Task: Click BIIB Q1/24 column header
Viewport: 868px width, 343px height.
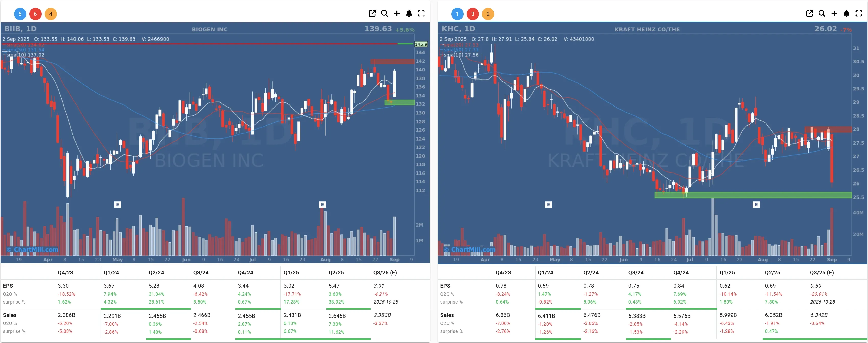Action: coord(111,273)
